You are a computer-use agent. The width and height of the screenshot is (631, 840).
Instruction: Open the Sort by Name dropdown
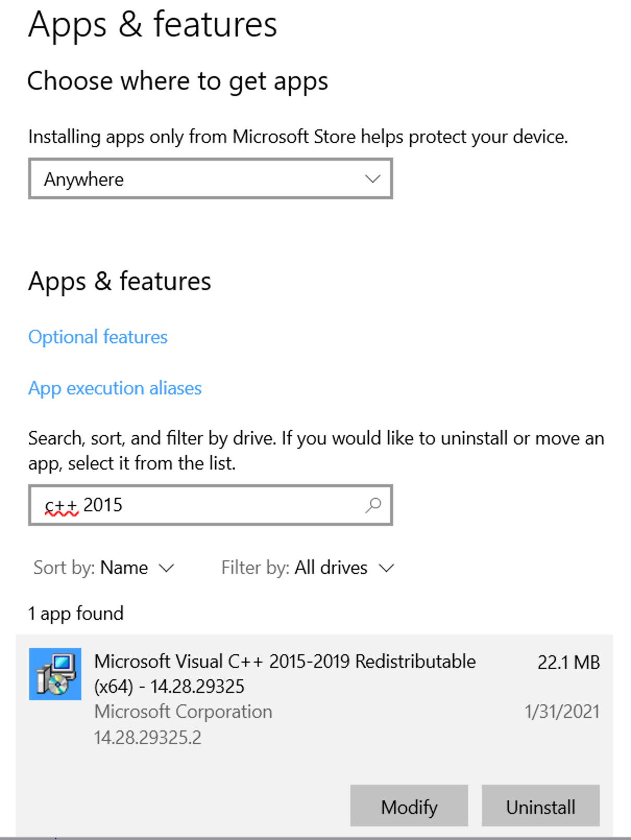(103, 568)
